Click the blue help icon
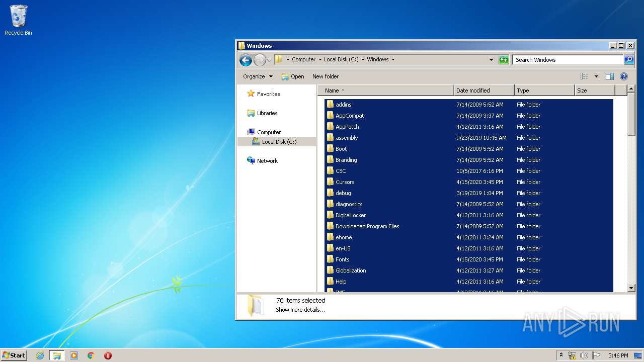644x362 pixels. [624, 76]
